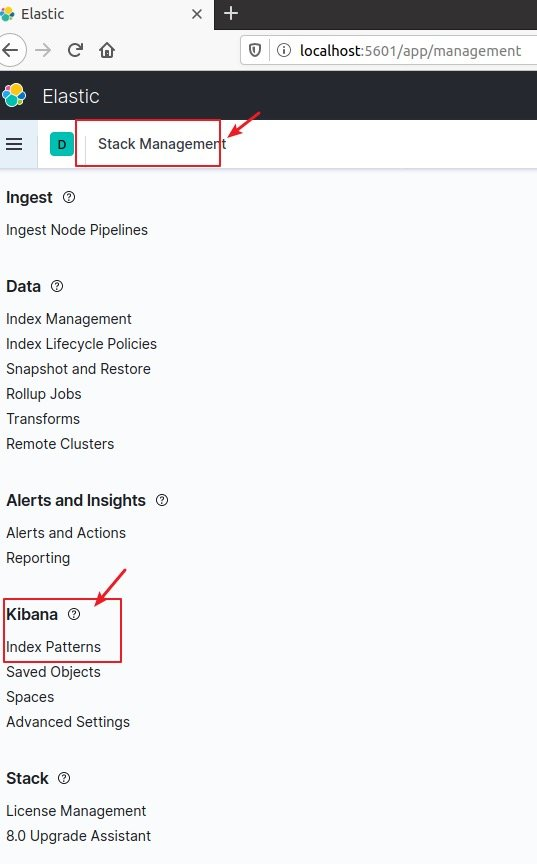The image size is (537, 864).
Task: Open Index Patterns under Kibana
Action: (x=53, y=647)
